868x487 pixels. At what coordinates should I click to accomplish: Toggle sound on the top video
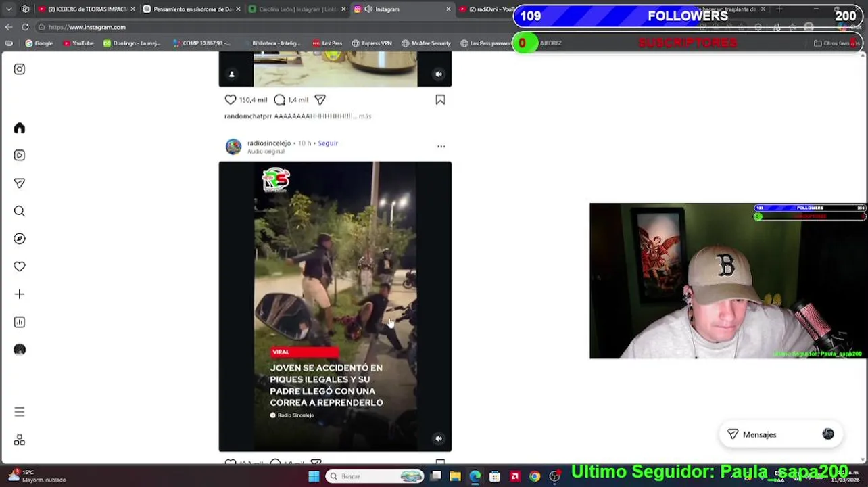(x=439, y=74)
